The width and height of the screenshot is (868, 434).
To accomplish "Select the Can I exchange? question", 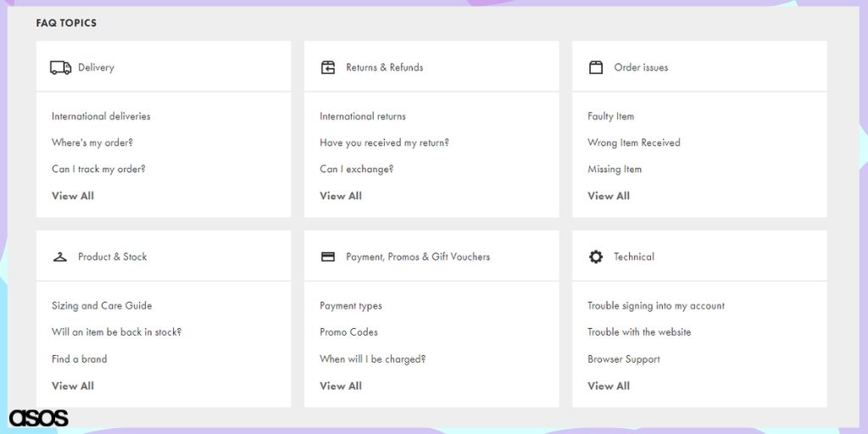I will click(357, 170).
